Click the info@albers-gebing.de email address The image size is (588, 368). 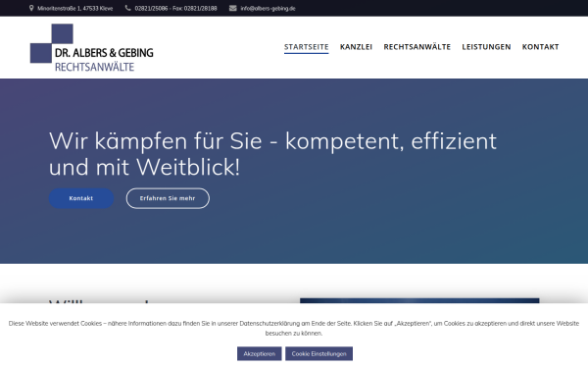point(268,8)
